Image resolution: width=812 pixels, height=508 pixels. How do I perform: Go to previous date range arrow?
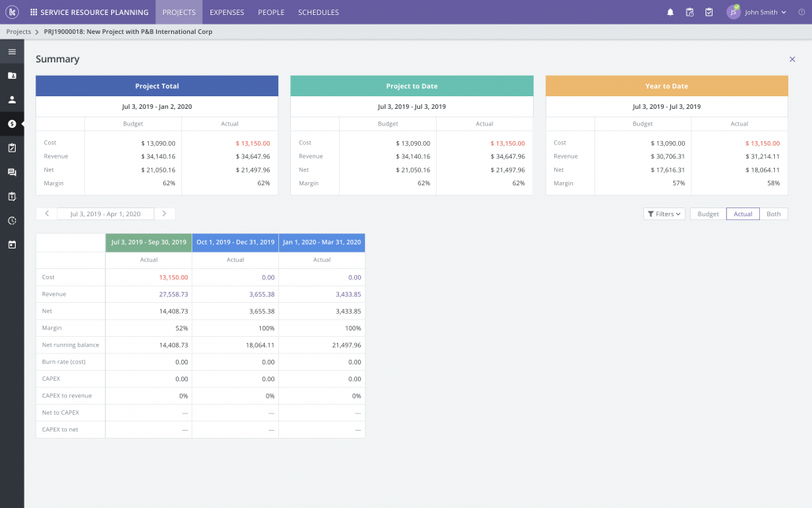click(47, 214)
